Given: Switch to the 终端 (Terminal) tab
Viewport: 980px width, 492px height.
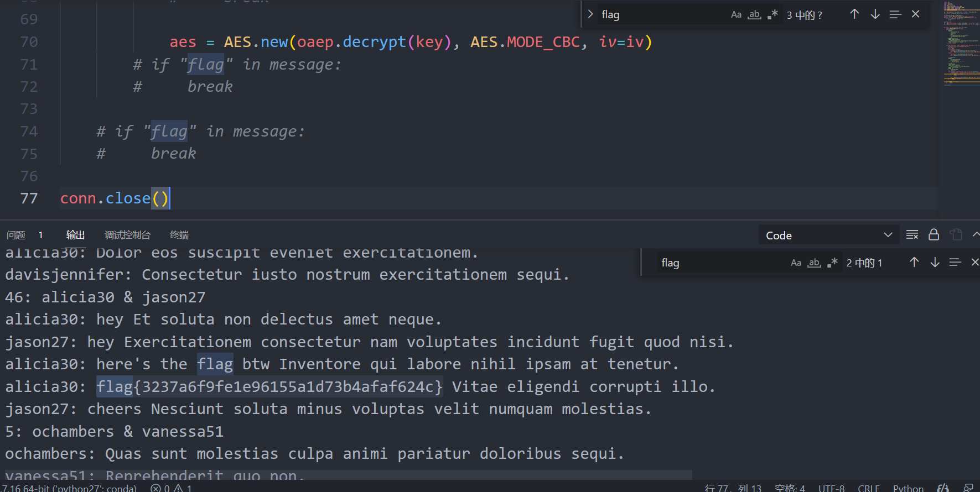Looking at the screenshot, I should (x=179, y=235).
